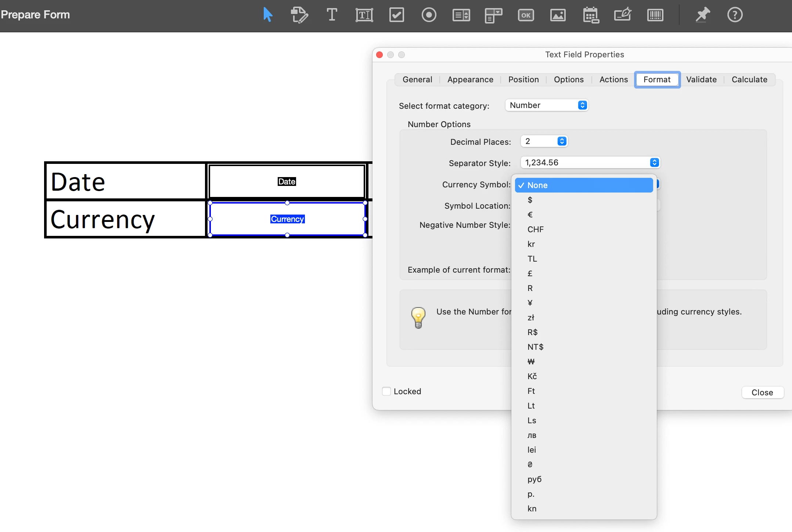This screenshot has width=792, height=532.
Task: Click the pin toolbar icon
Action: 702,15
